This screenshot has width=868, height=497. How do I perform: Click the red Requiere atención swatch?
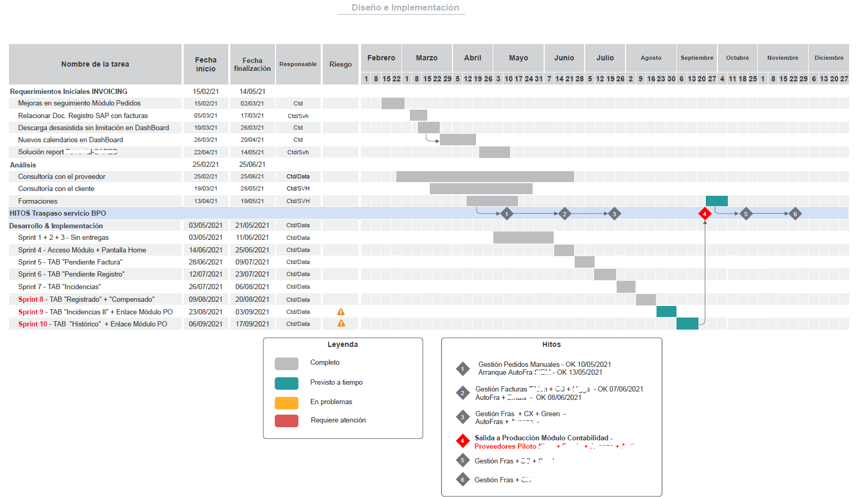pos(287,420)
